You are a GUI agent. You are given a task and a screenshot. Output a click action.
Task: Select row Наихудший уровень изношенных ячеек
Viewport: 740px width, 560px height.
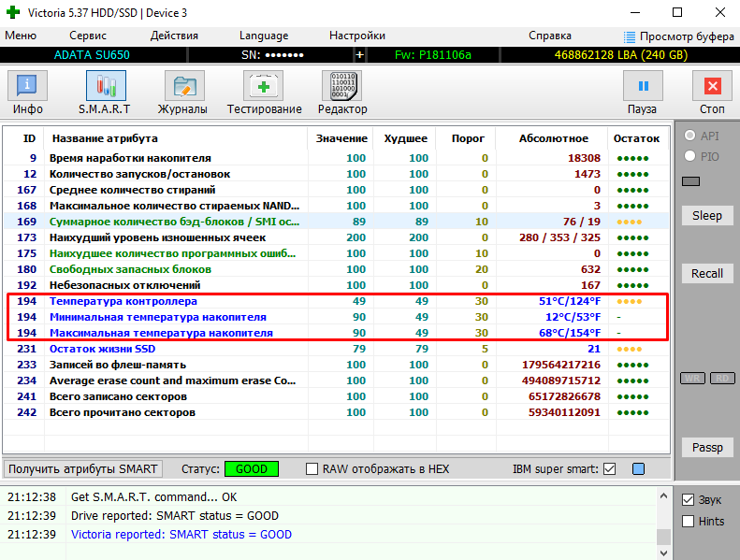tap(336, 237)
